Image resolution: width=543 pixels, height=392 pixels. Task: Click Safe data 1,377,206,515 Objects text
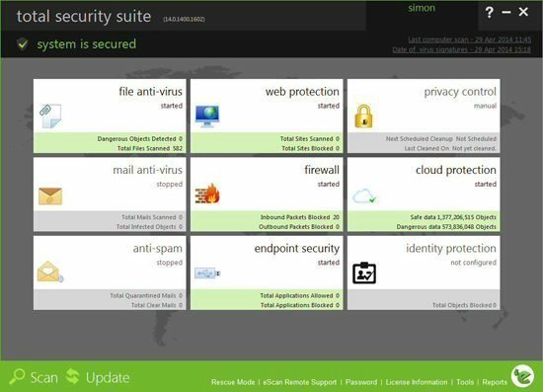point(453,217)
